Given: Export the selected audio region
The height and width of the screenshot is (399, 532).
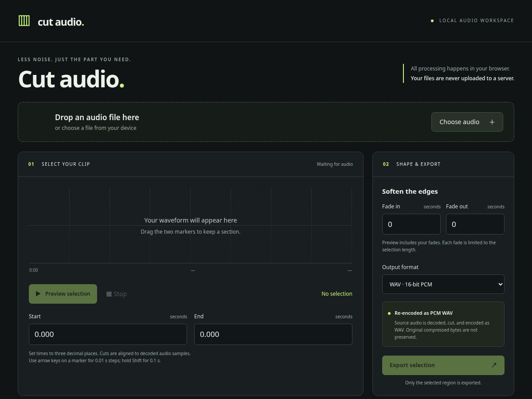Looking at the screenshot, I should [443, 365].
